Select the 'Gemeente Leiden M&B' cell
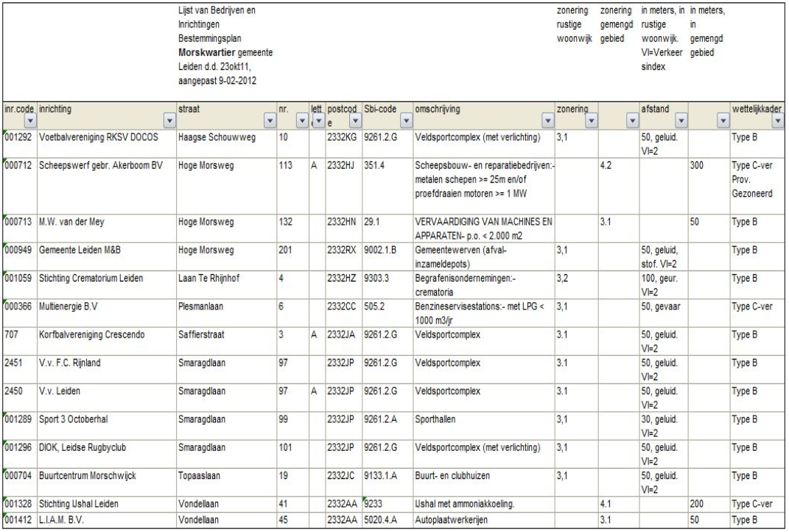This screenshot has height=532, width=789. (107, 256)
